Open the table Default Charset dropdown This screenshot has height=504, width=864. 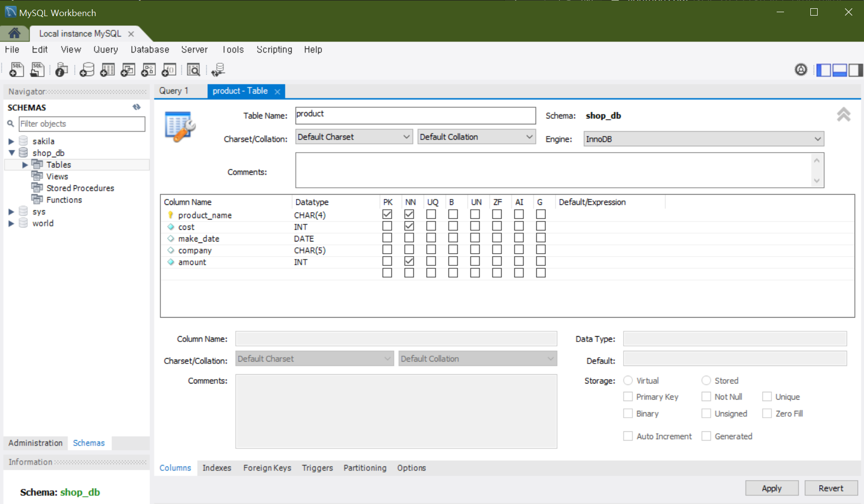[354, 137]
